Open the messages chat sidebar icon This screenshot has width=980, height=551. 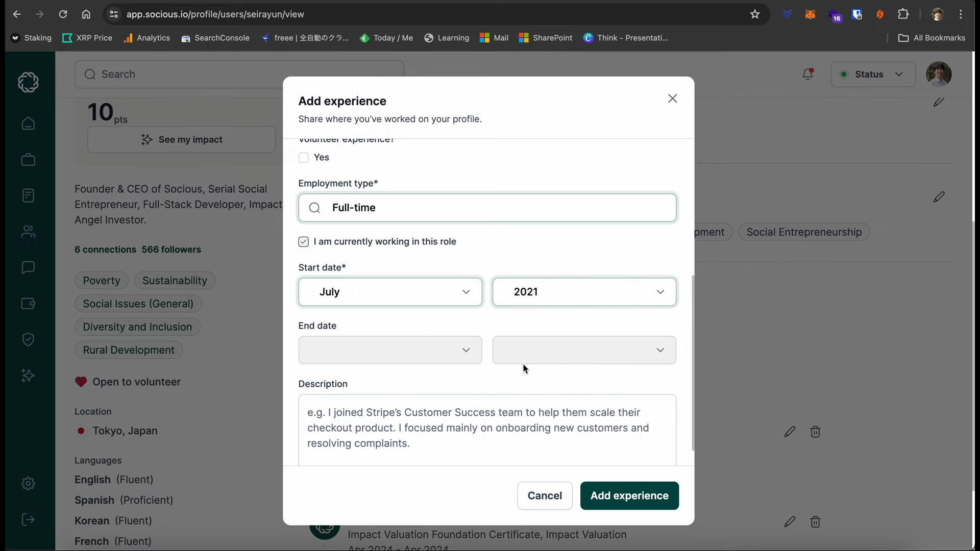point(28,267)
